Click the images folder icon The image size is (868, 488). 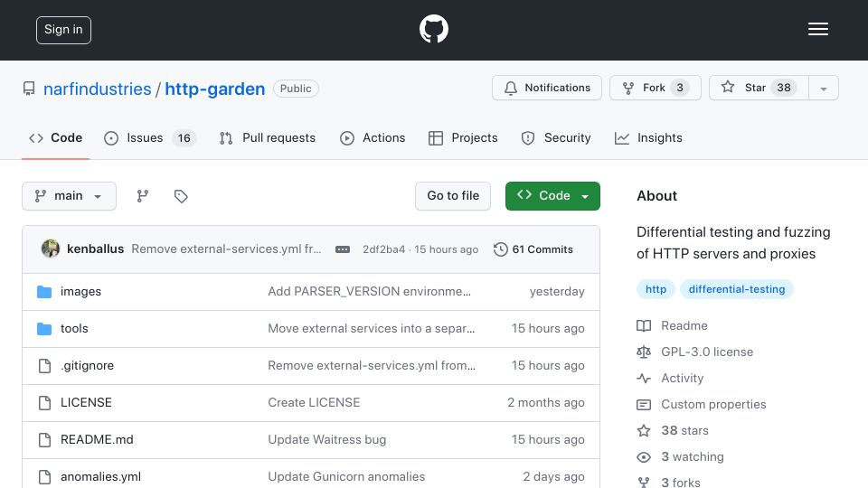coord(44,292)
